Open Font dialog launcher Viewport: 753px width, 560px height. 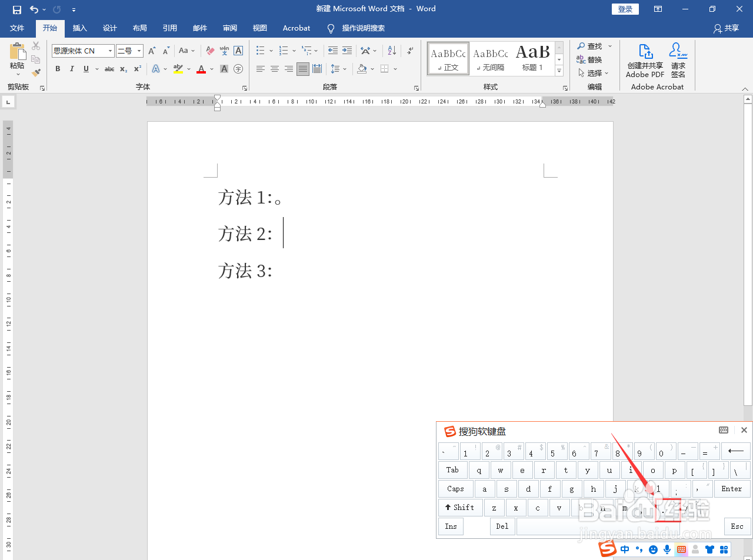click(245, 88)
